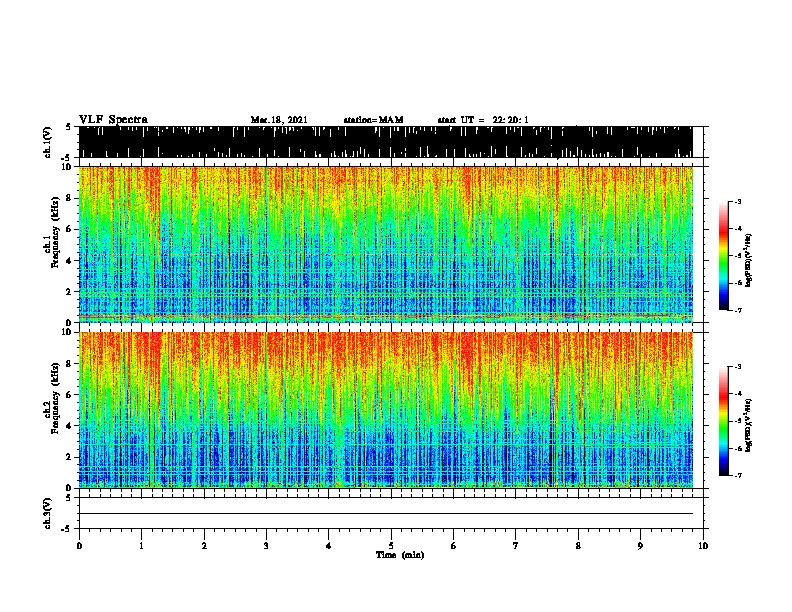The height and width of the screenshot is (612, 792).
Task: Click the "5" tick on the time axis
Action: 391,546
